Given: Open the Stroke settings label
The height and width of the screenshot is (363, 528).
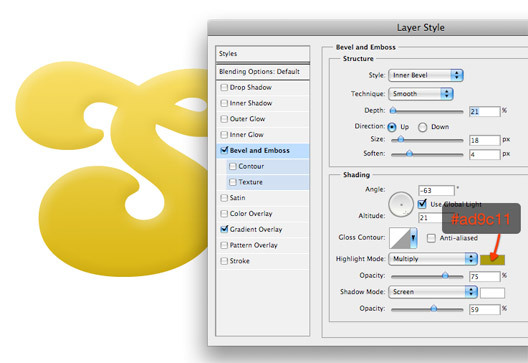Looking at the screenshot, I should tap(239, 261).
